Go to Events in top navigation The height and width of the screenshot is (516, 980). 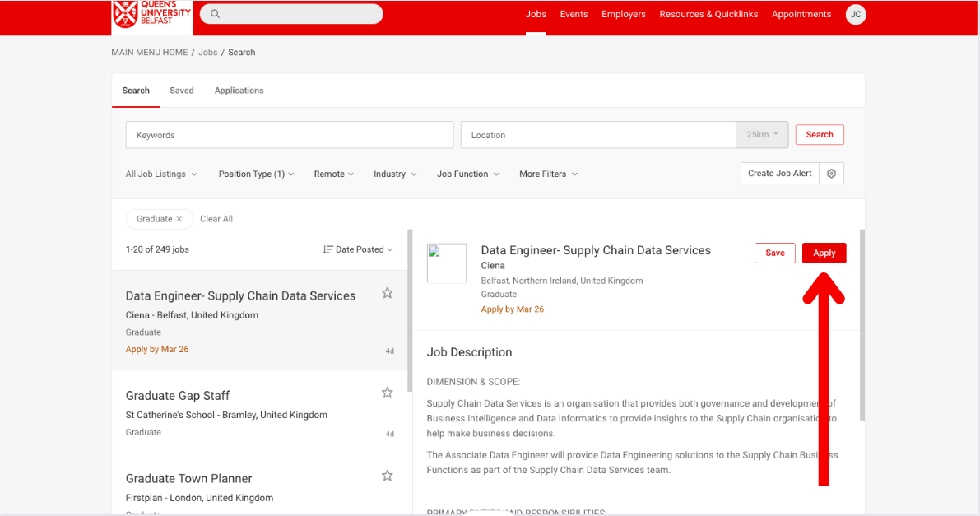(574, 14)
